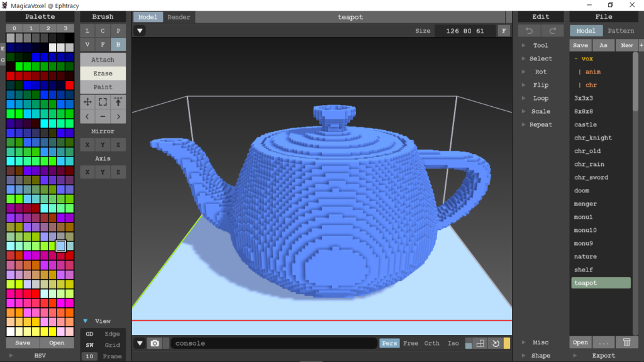Choose the Paint brush mode

pyautogui.click(x=103, y=87)
